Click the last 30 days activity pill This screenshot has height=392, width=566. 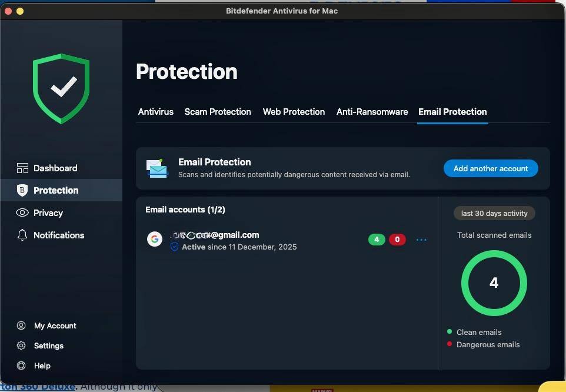click(x=494, y=213)
